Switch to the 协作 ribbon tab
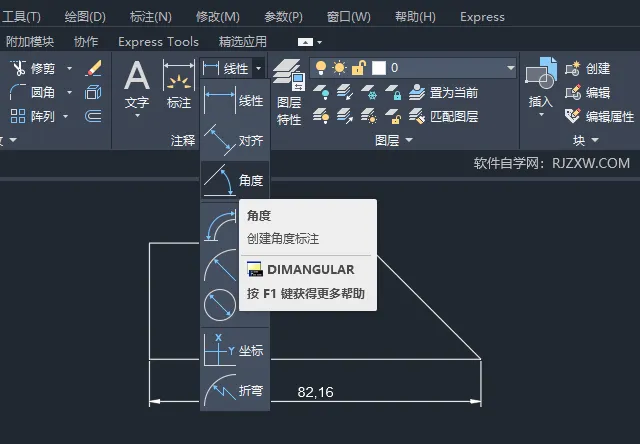This screenshot has width=640, height=444. click(86, 42)
